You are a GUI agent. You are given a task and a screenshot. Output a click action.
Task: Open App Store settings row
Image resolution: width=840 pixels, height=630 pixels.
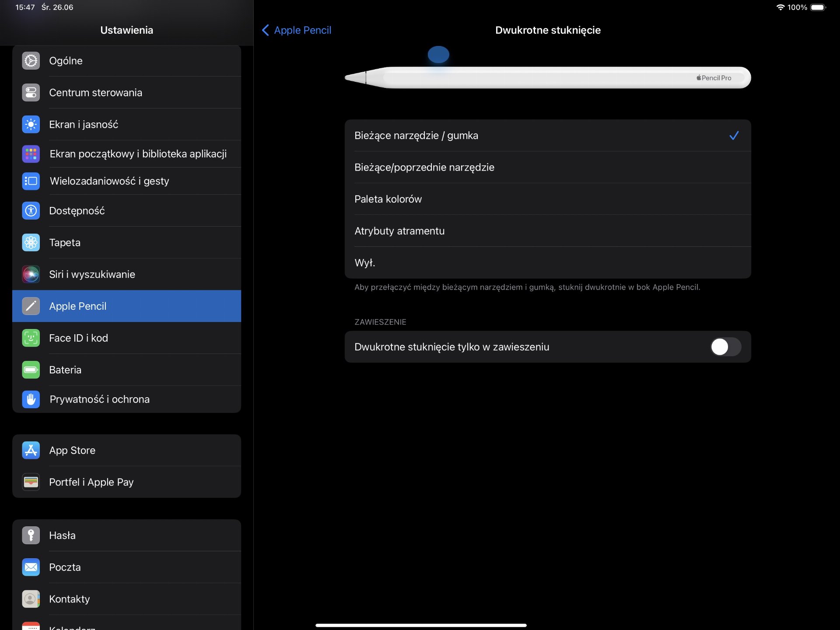[x=127, y=450]
